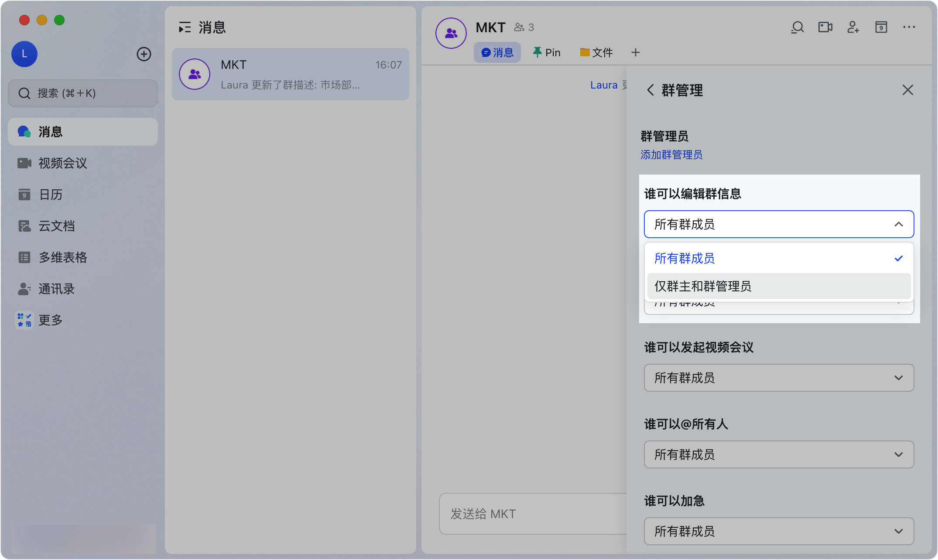
Task: Close the 群管理 panel
Action: [908, 90]
